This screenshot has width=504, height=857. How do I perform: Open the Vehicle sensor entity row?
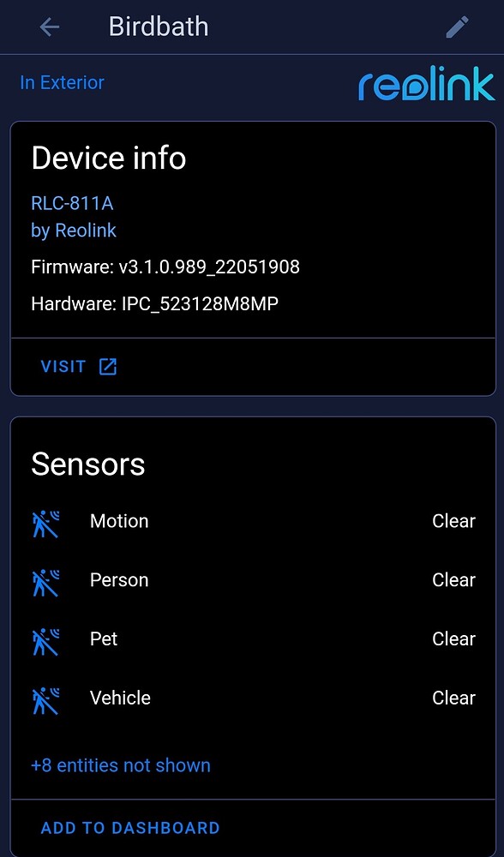[120, 698]
